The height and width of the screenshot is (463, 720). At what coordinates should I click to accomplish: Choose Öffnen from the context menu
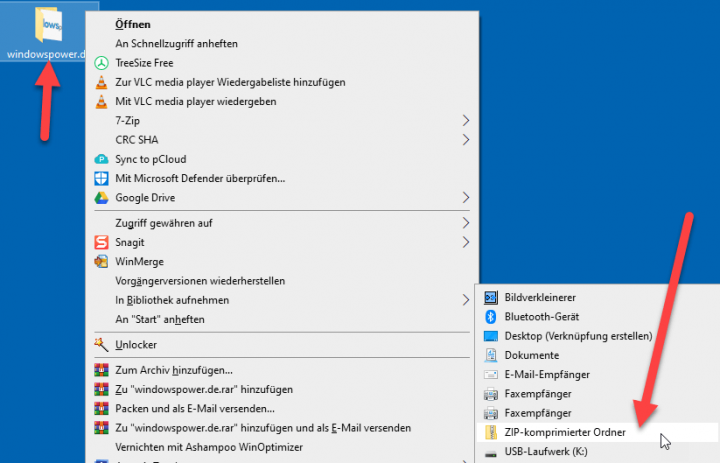click(x=282, y=24)
